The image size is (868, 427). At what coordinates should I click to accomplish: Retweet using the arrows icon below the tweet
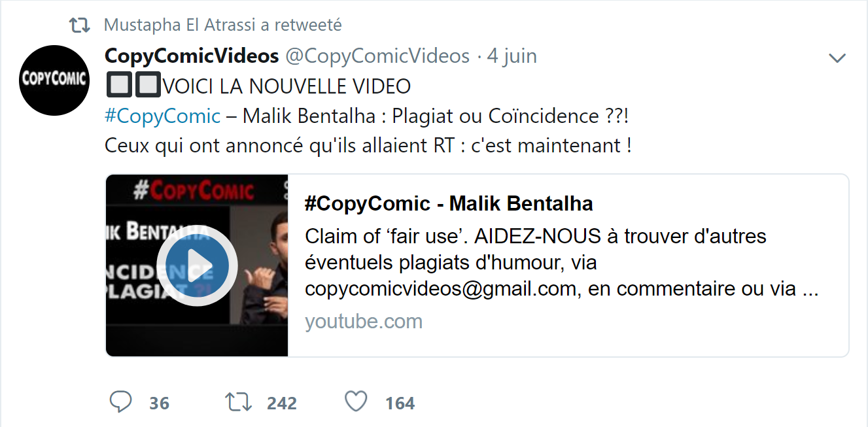tap(238, 401)
